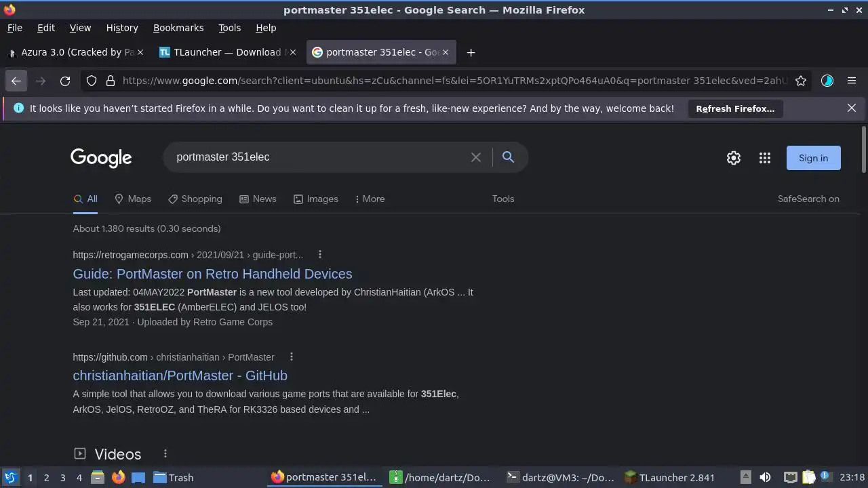This screenshot has height=488, width=868.
Task: Select the All results filter
Action: (x=85, y=199)
